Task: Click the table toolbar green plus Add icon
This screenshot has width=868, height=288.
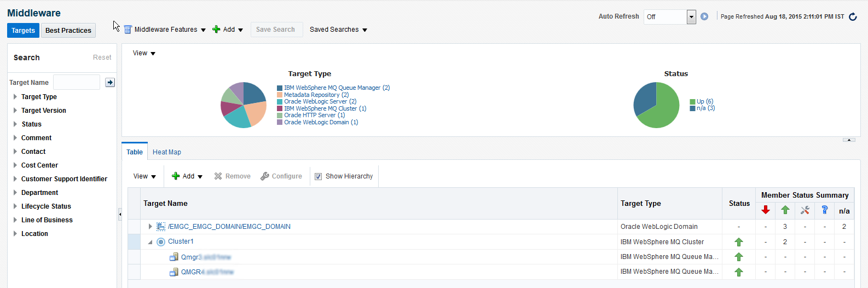Action: click(x=176, y=176)
